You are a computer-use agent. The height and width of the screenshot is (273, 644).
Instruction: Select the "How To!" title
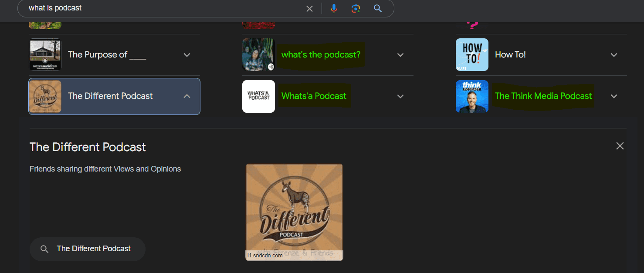pos(510,55)
